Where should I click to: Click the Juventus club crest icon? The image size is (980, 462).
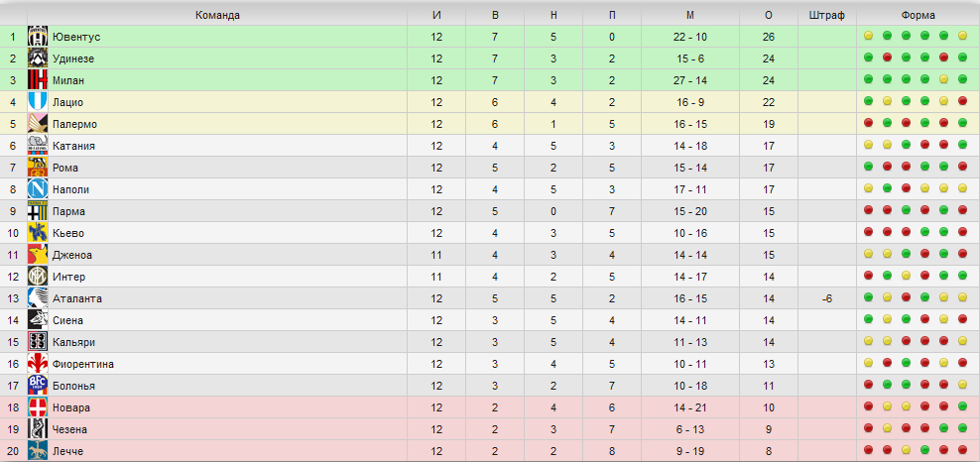[x=38, y=37]
